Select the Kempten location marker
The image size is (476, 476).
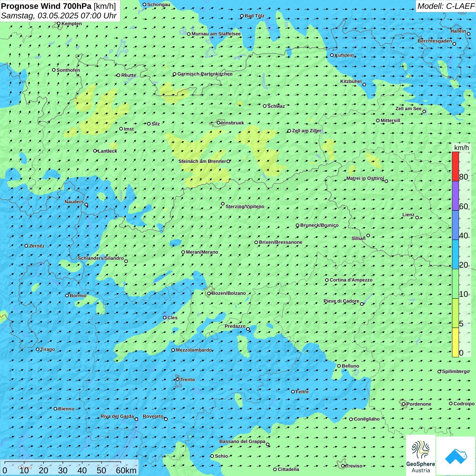coord(58,23)
